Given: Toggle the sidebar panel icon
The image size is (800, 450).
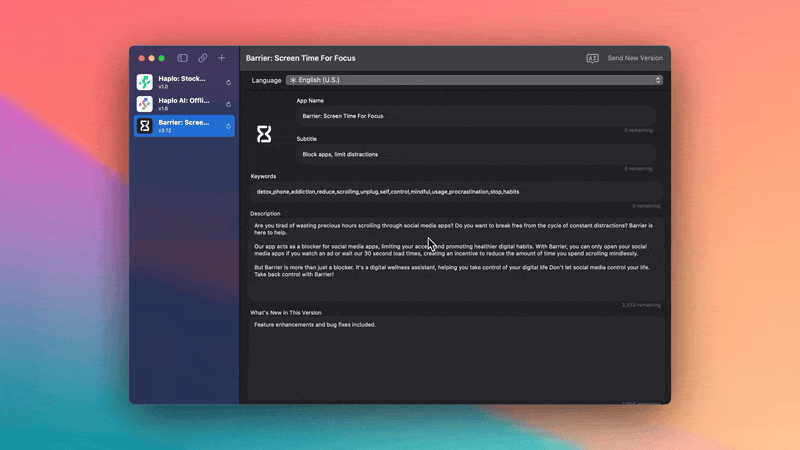Looking at the screenshot, I should click(182, 58).
